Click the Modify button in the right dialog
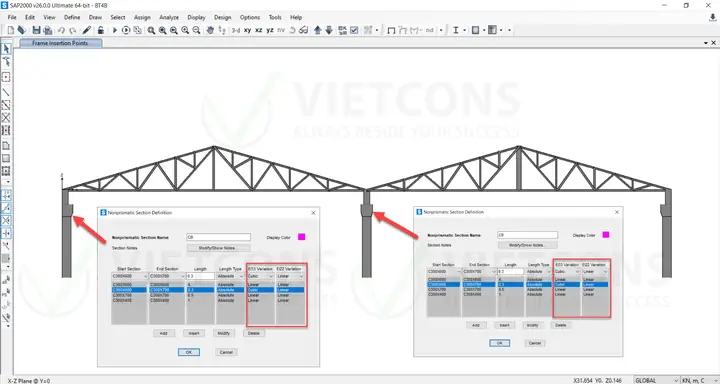 533,325
